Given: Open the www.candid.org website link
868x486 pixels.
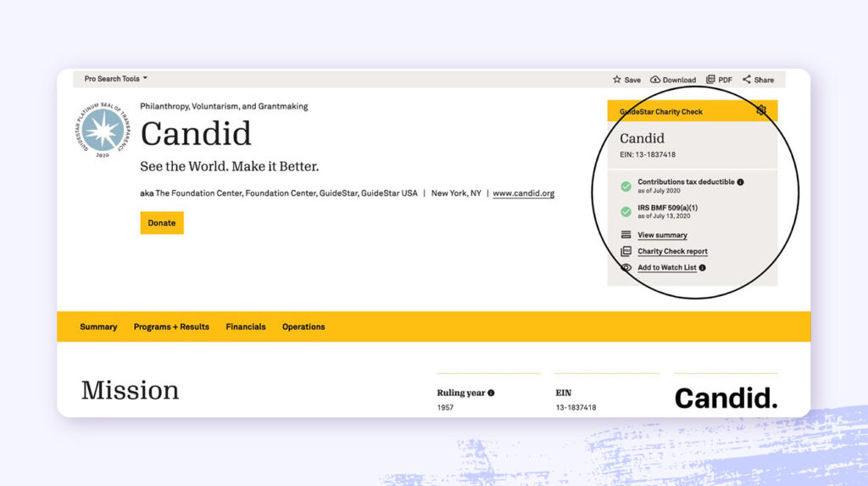Looking at the screenshot, I should [523, 193].
